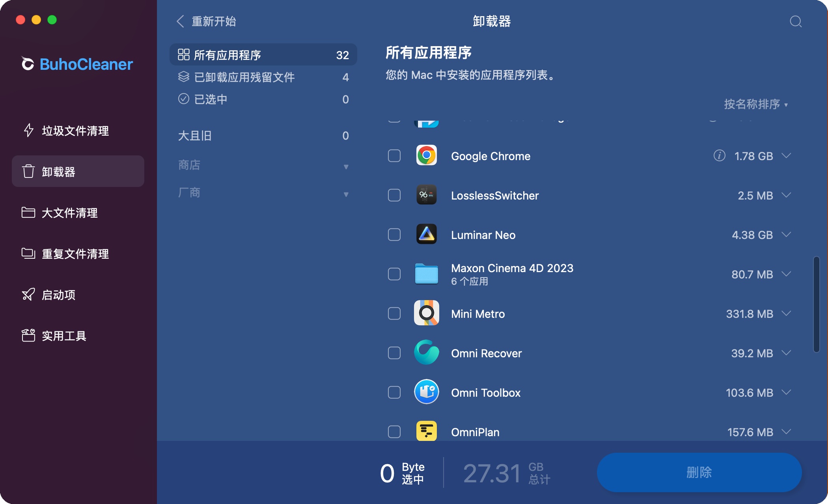
Task: Select the Omni Recover checkbox
Action: coord(394,353)
